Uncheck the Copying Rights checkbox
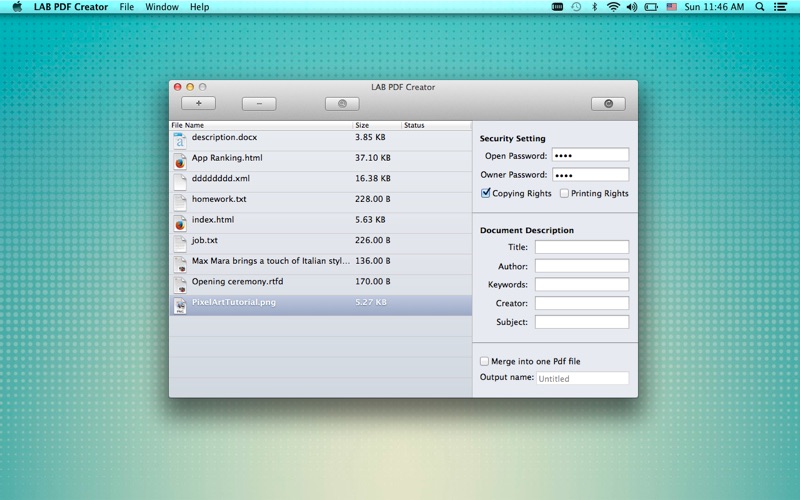Screen dimensions: 800x500 pos(486,193)
